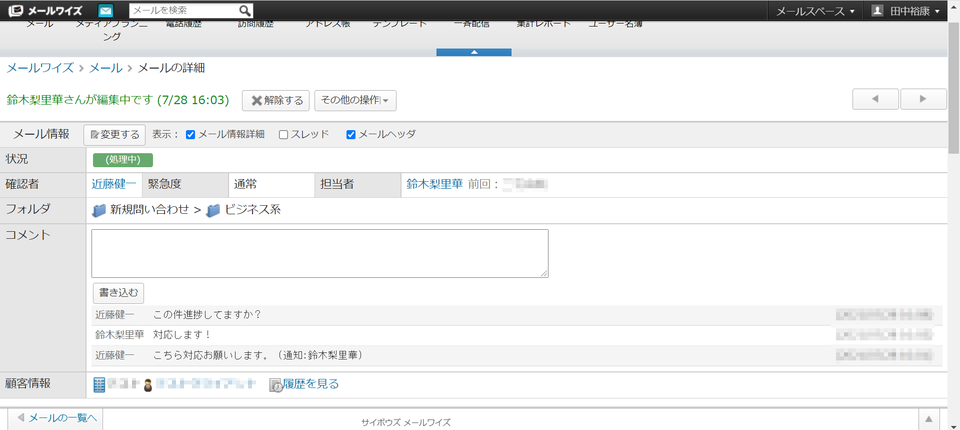The image size is (960, 430).
Task: Click the blue envelope mail icon
Action: (x=105, y=10)
